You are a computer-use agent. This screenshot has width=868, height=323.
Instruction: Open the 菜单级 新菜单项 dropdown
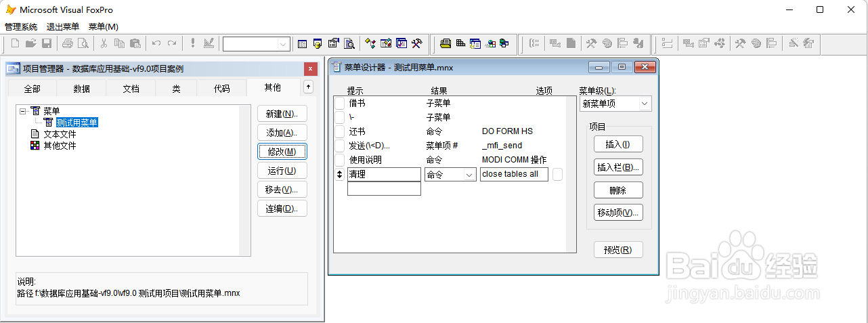click(x=644, y=104)
